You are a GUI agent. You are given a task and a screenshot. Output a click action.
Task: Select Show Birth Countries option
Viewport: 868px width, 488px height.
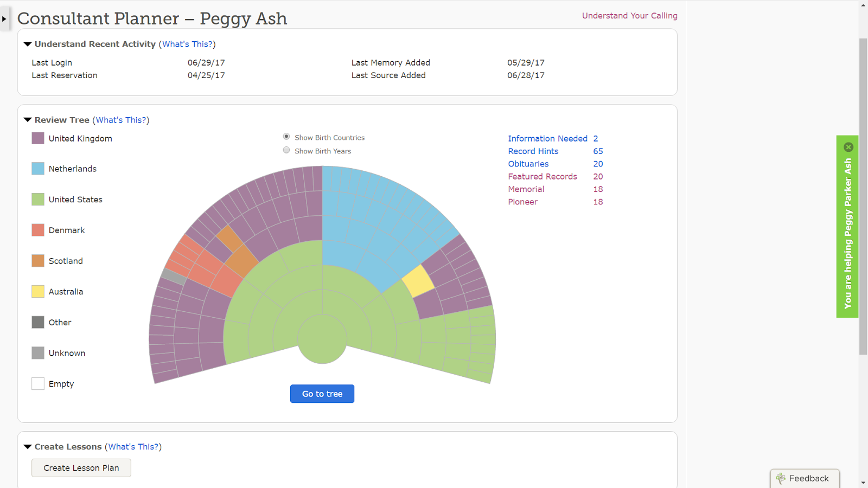click(286, 137)
